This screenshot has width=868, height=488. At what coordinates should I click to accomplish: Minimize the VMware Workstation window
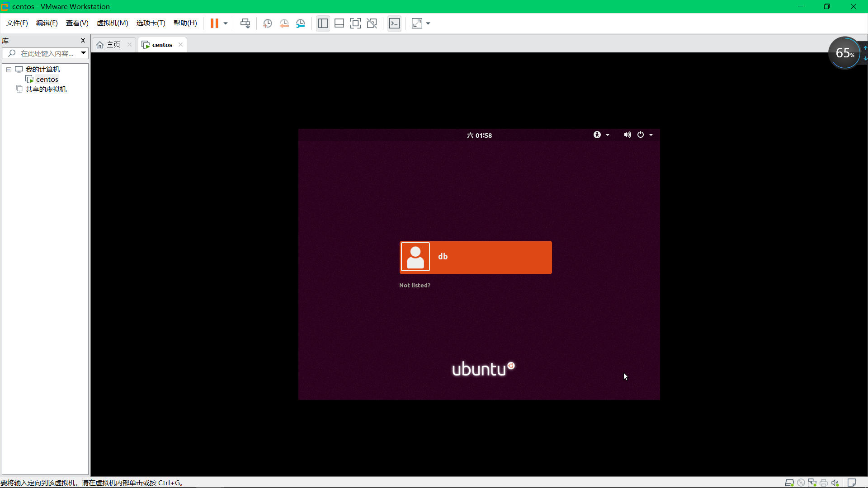801,6
